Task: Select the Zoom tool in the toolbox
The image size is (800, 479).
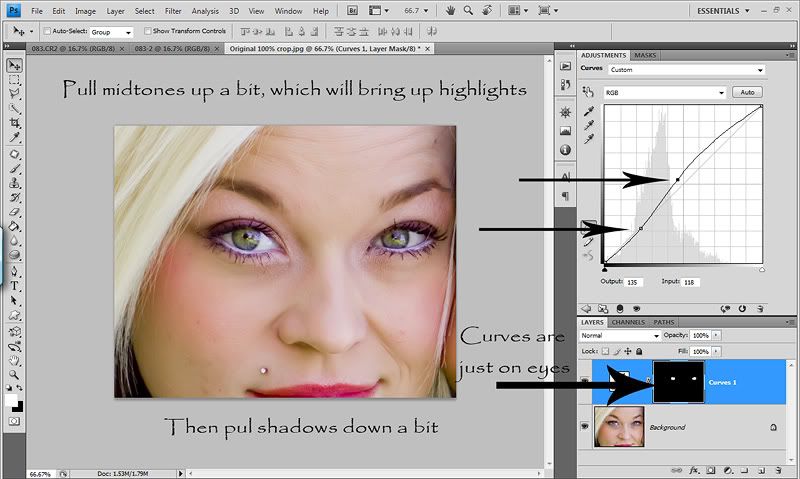Action: click(14, 375)
